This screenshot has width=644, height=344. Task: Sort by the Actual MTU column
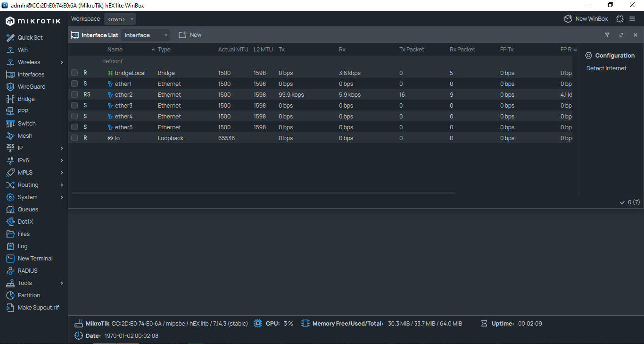233,49
